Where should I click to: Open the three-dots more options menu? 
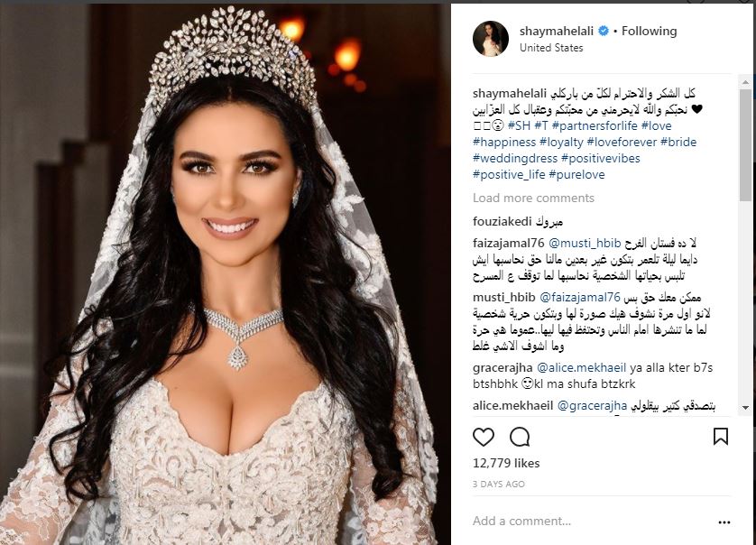(x=724, y=522)
